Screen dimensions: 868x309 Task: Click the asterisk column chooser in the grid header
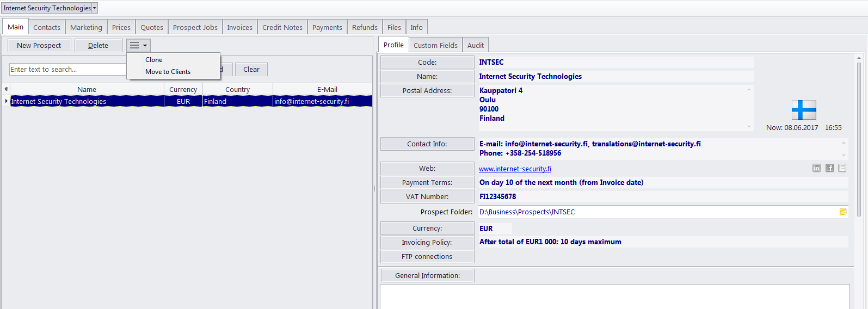6,89
